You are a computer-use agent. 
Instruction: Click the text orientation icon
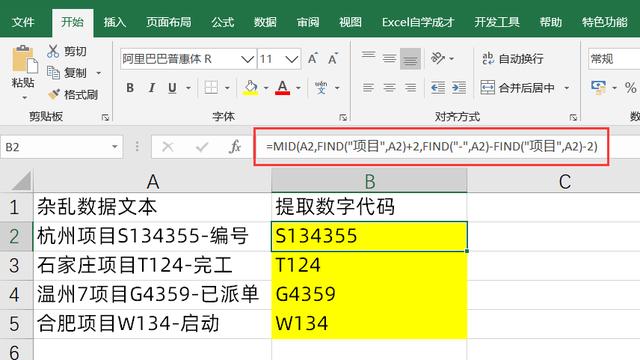pyautogui.click(x=438, y=58)
